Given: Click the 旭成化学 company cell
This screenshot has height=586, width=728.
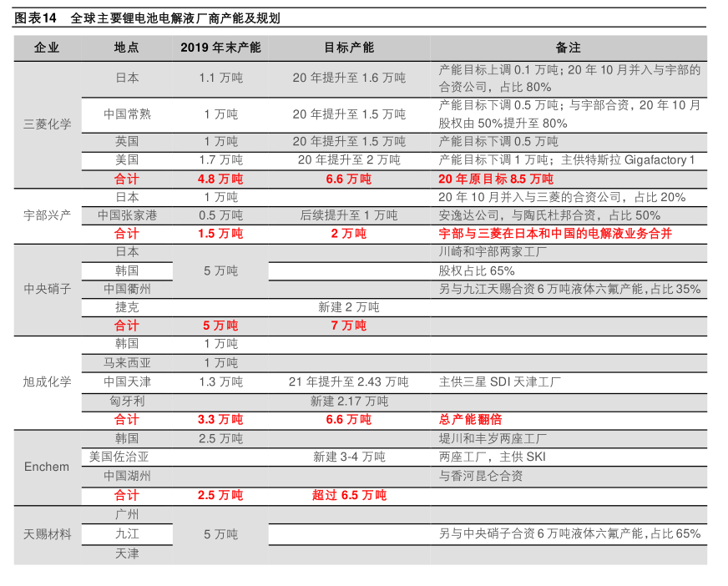Looking at the screenshot, I should 47,381.
